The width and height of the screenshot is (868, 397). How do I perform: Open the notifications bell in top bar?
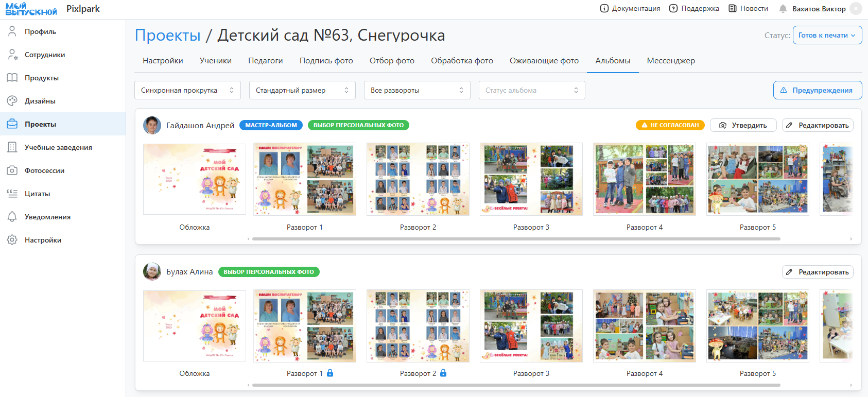783,9
